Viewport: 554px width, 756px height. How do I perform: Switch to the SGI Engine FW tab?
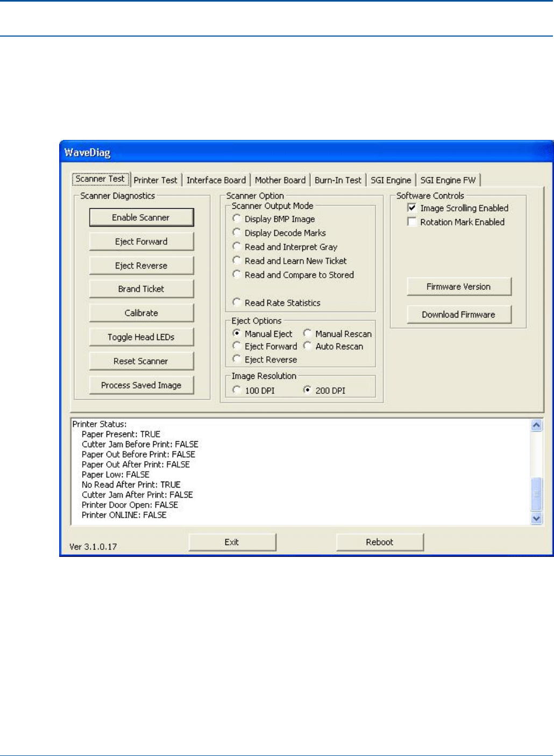[x=448, y=180]
